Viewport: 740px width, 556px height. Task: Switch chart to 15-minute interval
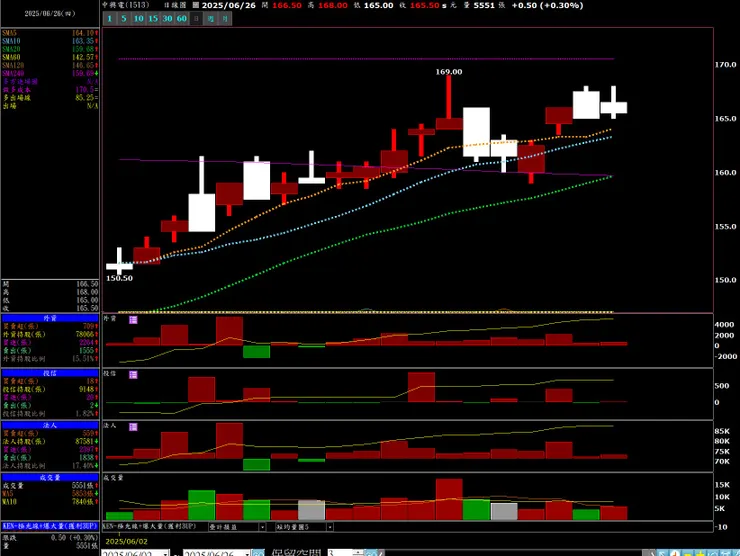click(153, 19)
